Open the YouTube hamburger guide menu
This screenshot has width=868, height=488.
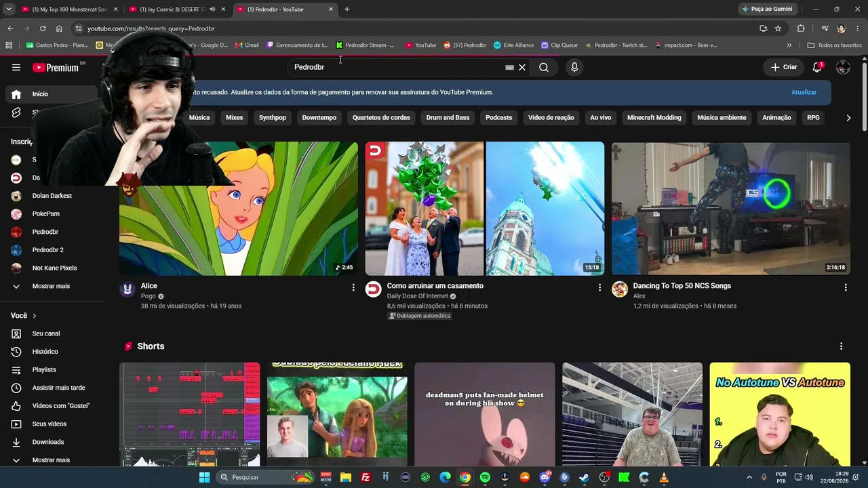[x=16, y=67]
